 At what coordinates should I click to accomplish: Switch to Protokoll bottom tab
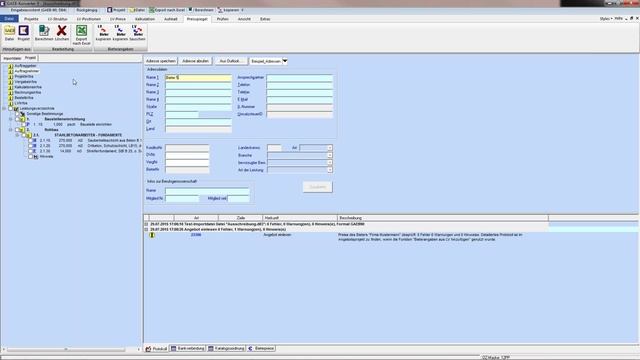pyautogui.click(x=156, y=349)
